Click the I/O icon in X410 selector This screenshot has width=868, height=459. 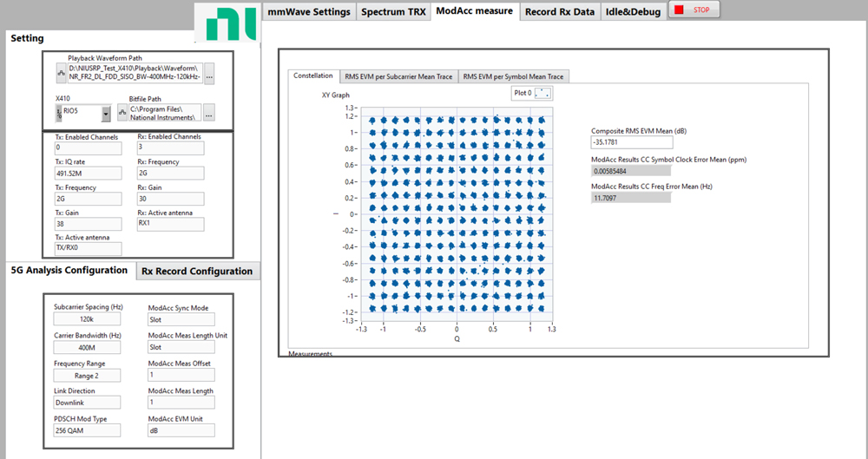(59, 113)
